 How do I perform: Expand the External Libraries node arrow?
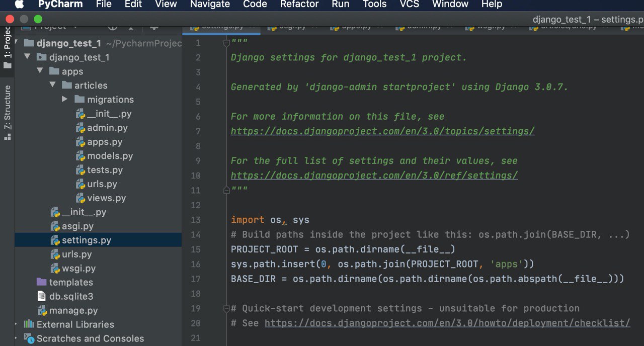[x=17, y=324]
